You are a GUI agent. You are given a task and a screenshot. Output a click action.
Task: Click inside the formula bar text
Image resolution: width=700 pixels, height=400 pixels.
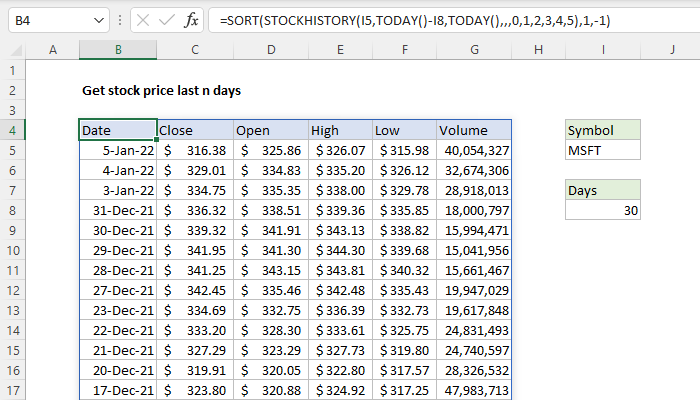coord(450,20)
